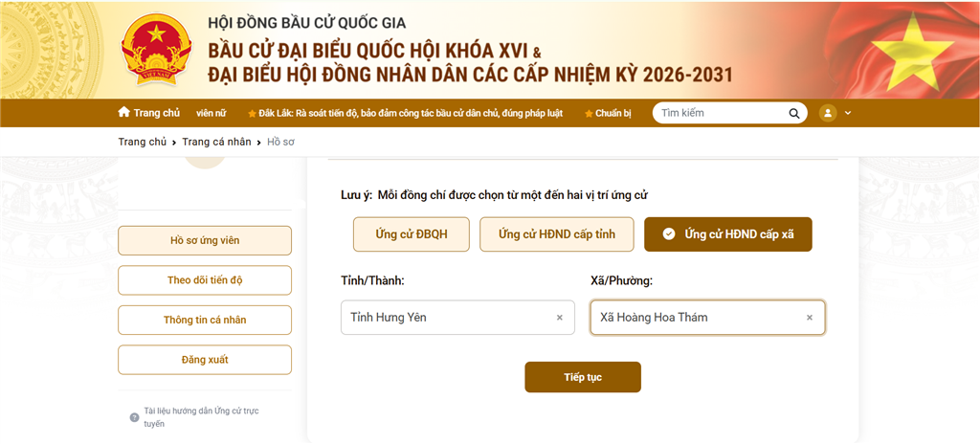
Task: Clear the Tỉnh Hưng Yên selection
Action: click(560, 318)
